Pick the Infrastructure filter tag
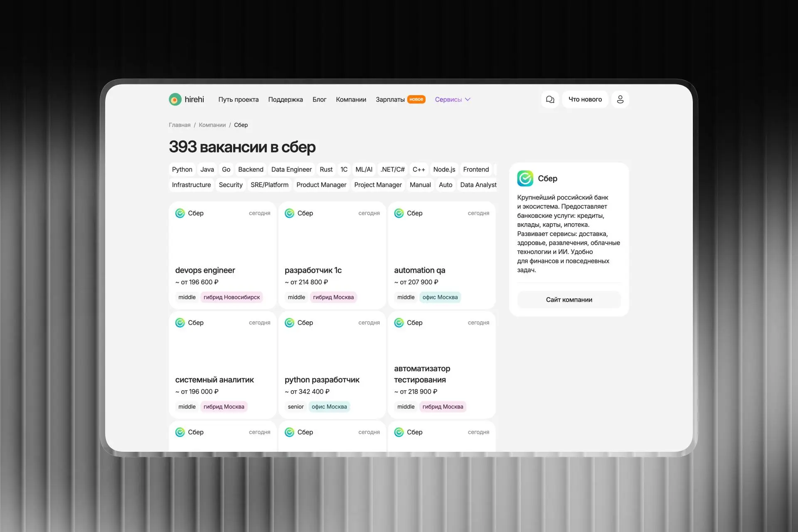The image size is (798, 532). coord(191,185)
